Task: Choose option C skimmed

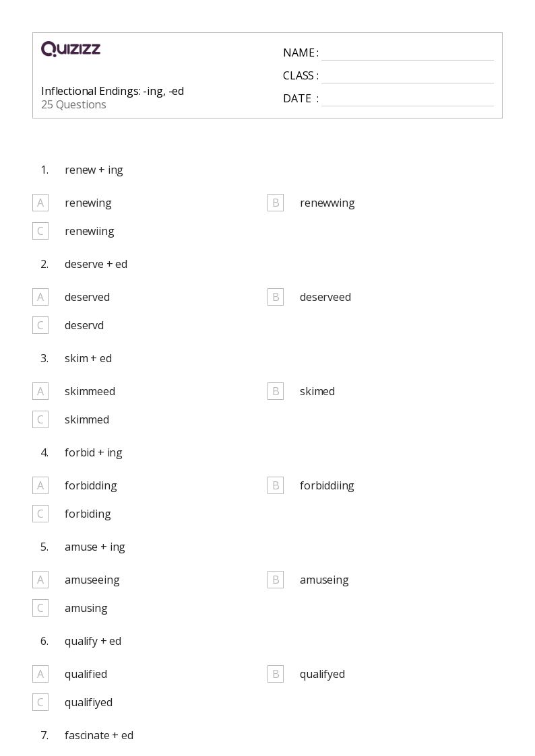Action: coord(40,419)
